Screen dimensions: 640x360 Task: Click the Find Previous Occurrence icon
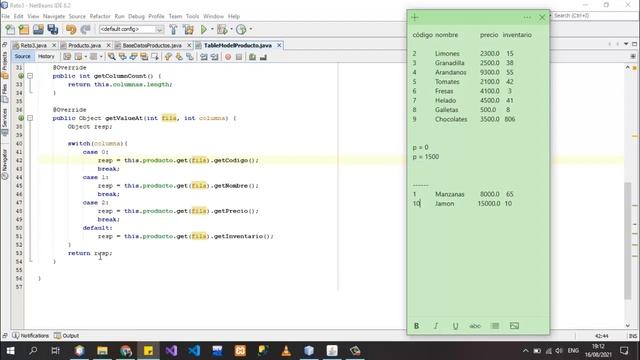[122, 57]
